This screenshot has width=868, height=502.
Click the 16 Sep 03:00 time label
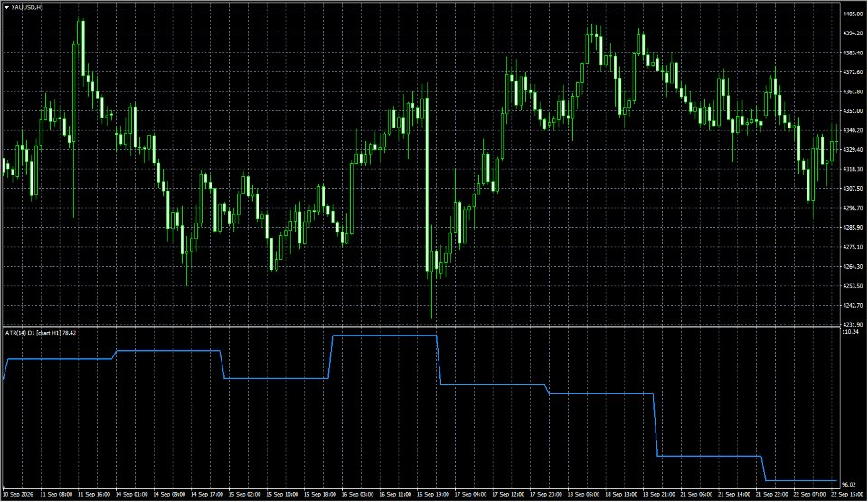coord(358,494)
